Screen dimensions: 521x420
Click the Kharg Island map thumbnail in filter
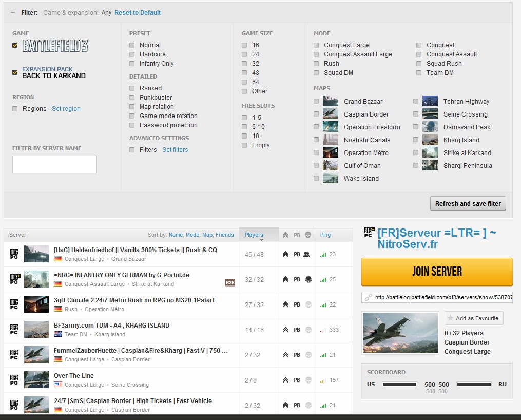430,140
